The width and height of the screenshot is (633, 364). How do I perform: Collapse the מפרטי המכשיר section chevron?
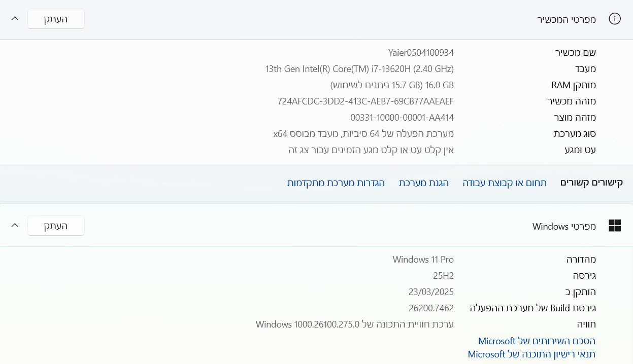(x=15, y=19)
